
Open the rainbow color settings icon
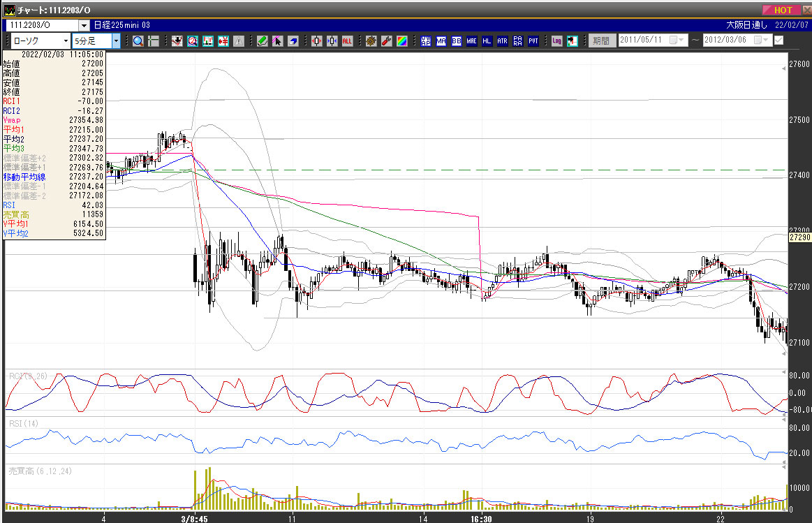(402, 41)
